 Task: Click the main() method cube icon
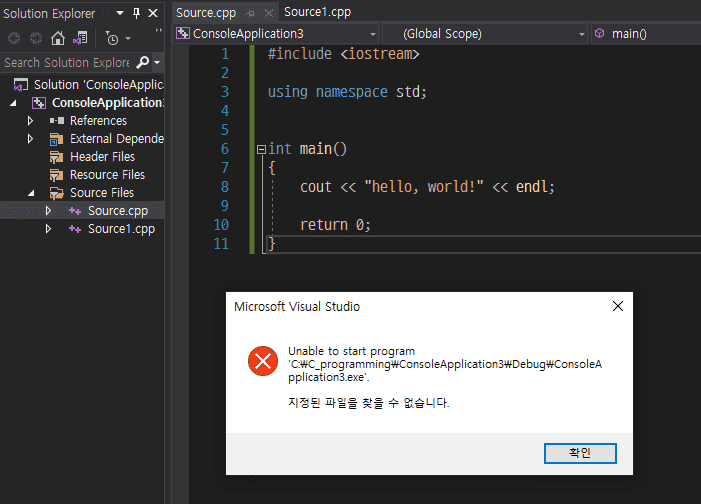point(600,34)
